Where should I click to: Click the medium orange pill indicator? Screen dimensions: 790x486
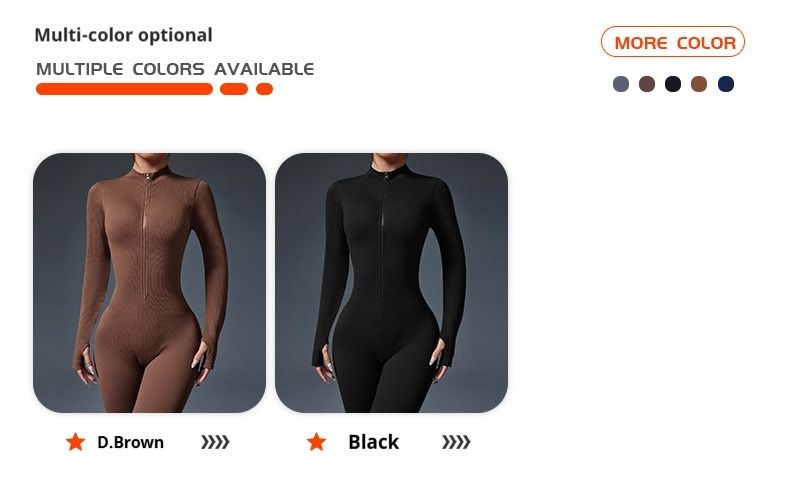pos(234,89)
